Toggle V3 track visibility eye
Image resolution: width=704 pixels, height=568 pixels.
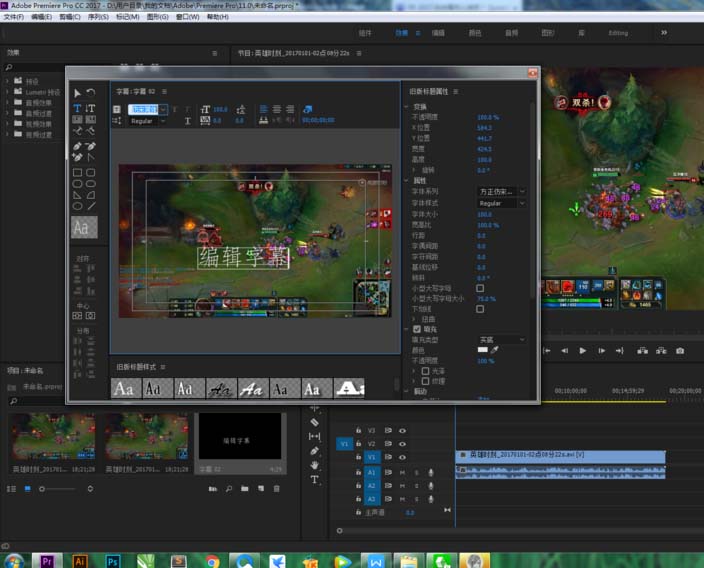pyautogui.click(x=402, y=430)
